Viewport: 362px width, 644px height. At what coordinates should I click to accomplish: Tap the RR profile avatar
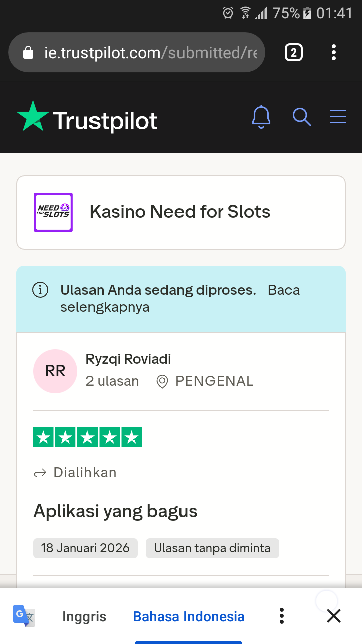[55, 371]
